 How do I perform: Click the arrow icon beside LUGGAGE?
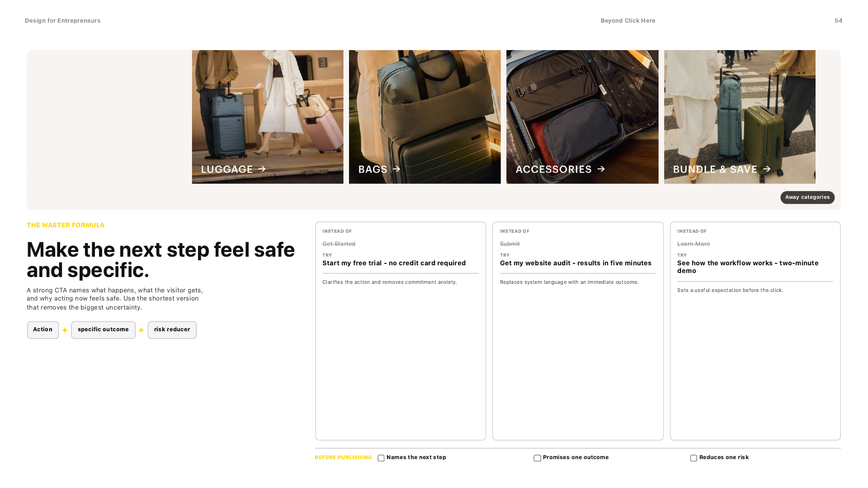[262, 169]
